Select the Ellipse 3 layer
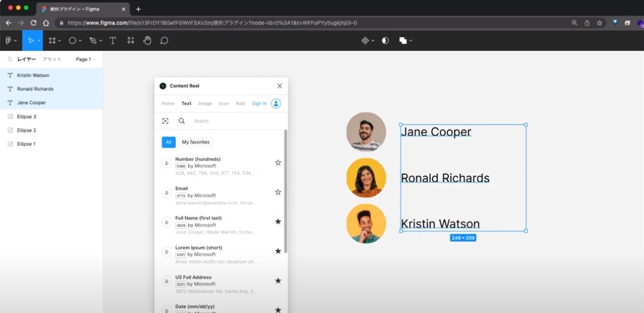Screen dimensions: 644x313 (51, 117)
